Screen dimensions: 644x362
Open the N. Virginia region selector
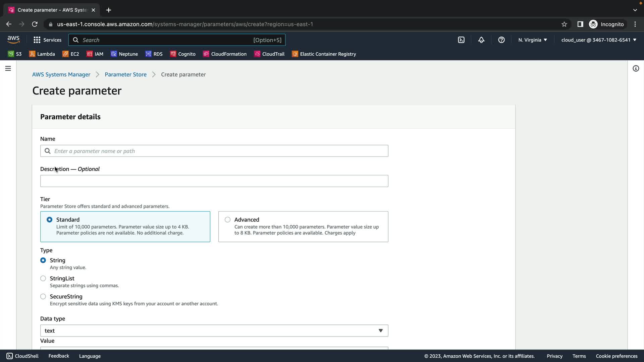(532, 40)
